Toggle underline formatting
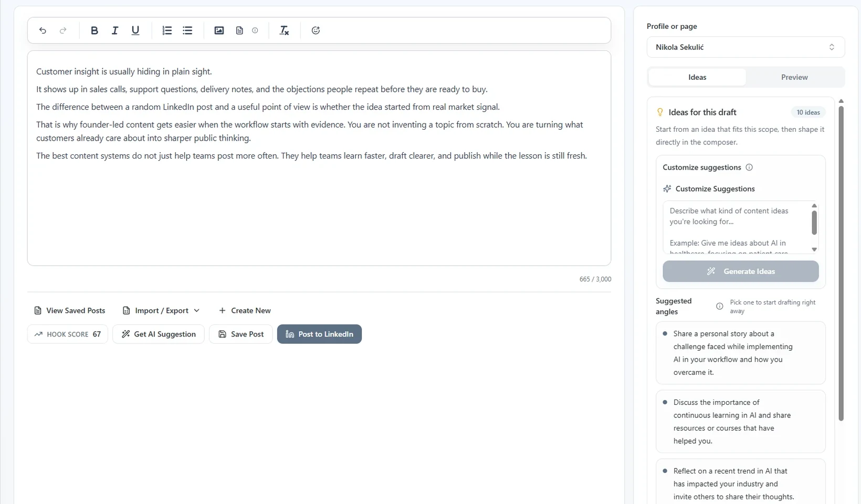861x504 pixels. point(135,30)
